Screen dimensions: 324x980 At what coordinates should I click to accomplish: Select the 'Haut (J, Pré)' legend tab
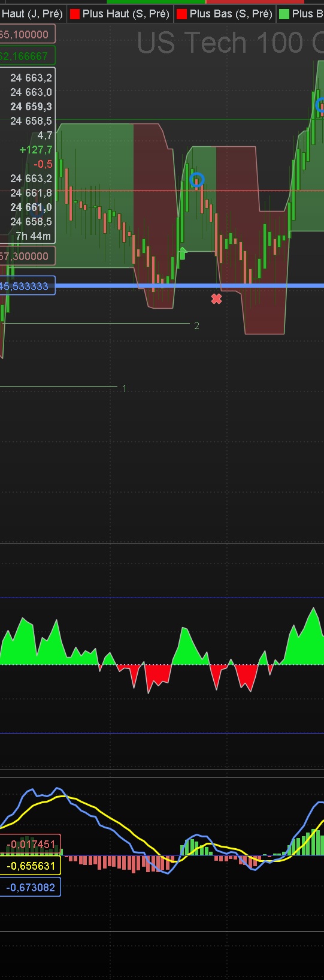pyautogui.click(x=32, y=13)
